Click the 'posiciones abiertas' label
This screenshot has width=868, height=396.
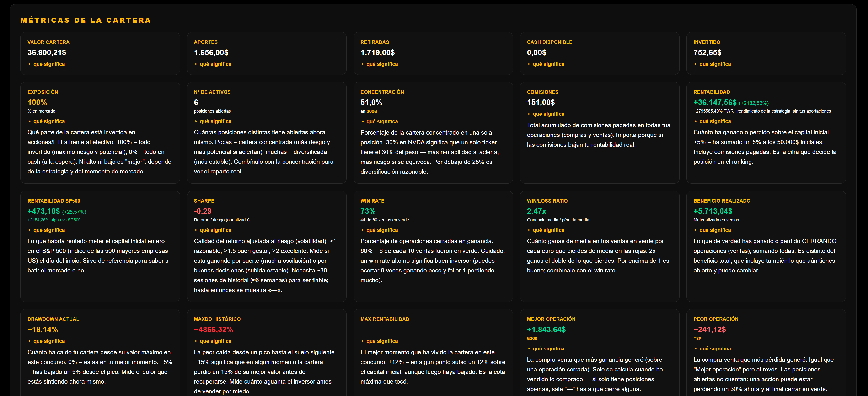212,111
